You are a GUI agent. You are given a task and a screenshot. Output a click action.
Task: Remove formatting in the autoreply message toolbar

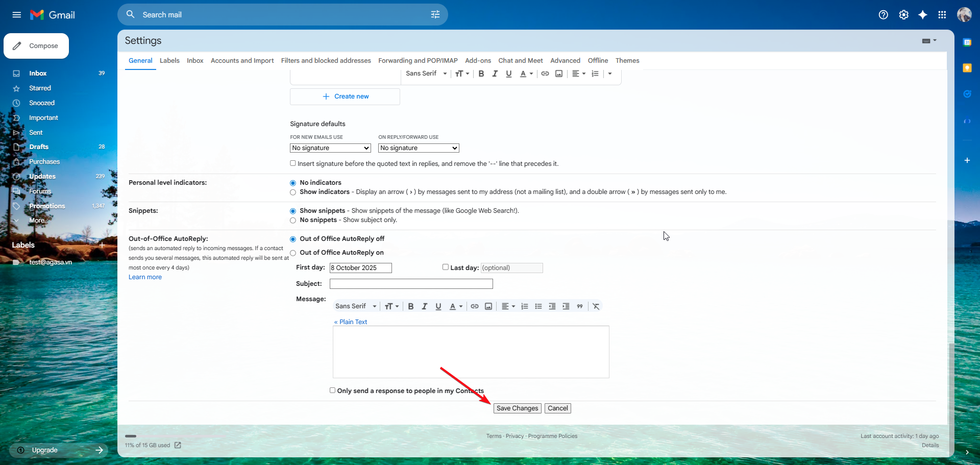coord(596,306)
